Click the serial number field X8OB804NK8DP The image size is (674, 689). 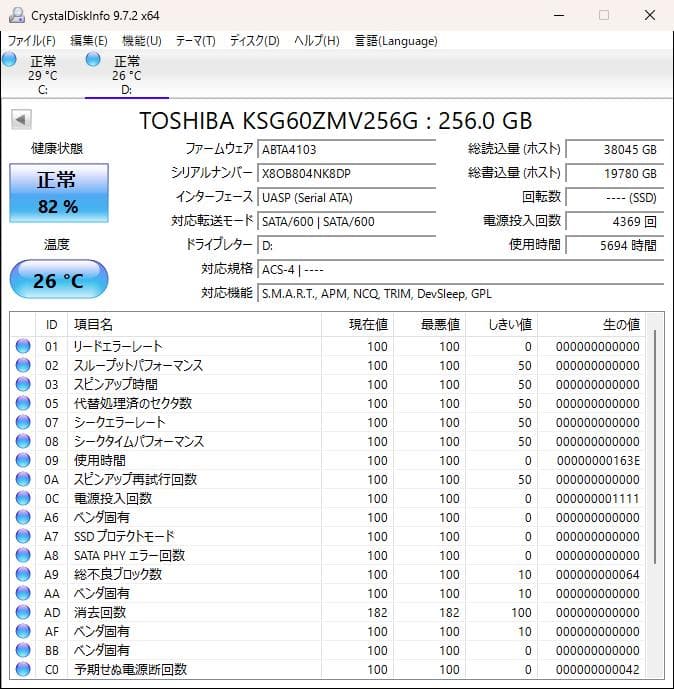click(x=346, y=174)
